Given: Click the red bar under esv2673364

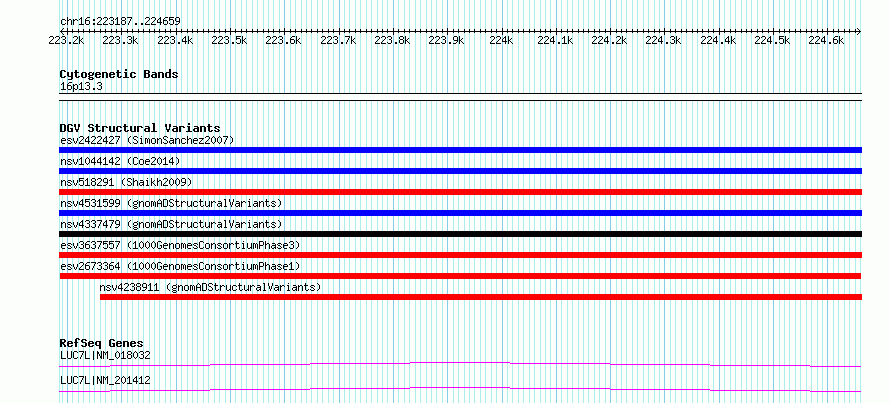Looking at the screenshot, I should point(460,276).
